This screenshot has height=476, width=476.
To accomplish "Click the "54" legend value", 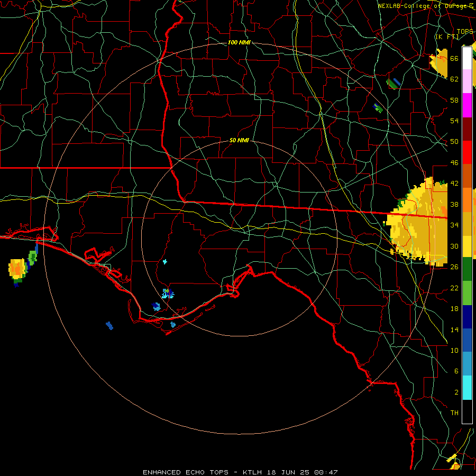I will point(454,121).
